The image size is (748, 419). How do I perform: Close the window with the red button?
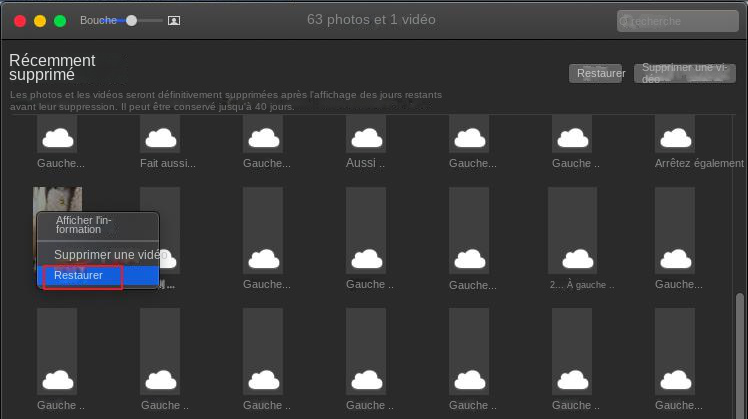(20, 21)
